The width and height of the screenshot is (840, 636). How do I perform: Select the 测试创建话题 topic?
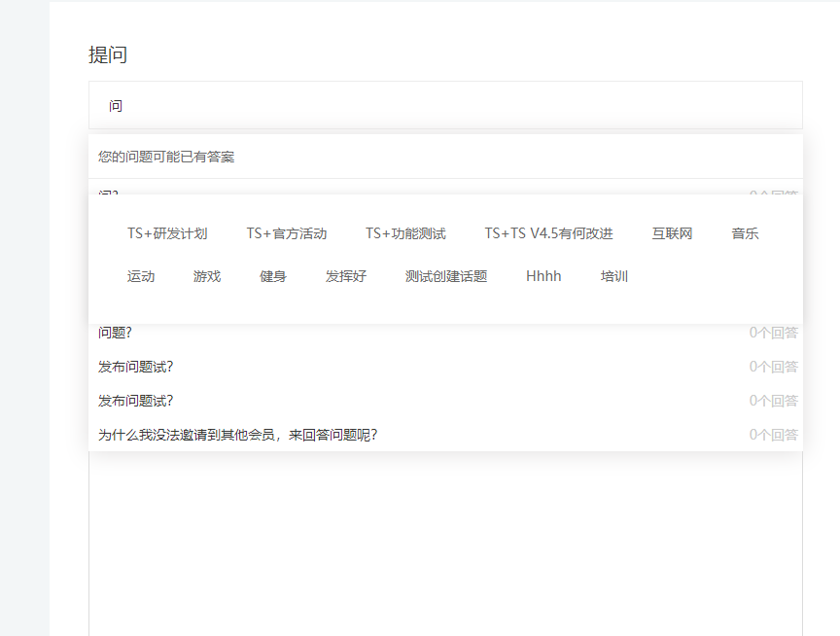pyautogui.click(x=445, y=276)
